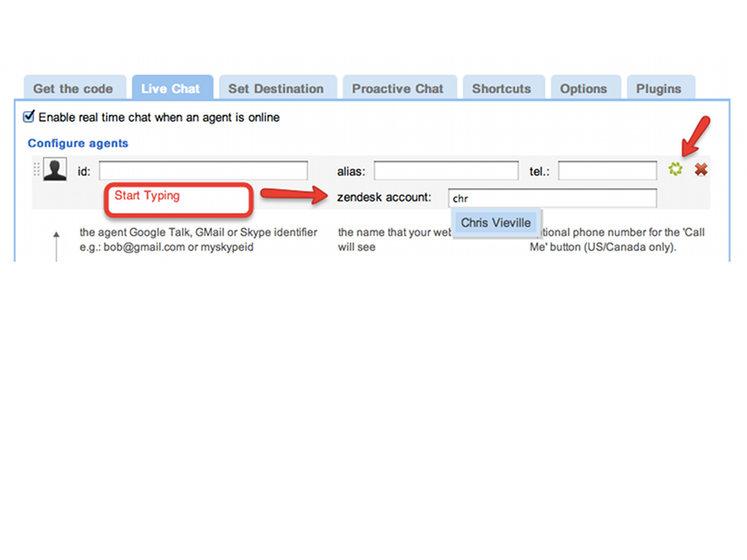
Task: Click the agent avatar silhouette icon
Action: pos(55,170)
